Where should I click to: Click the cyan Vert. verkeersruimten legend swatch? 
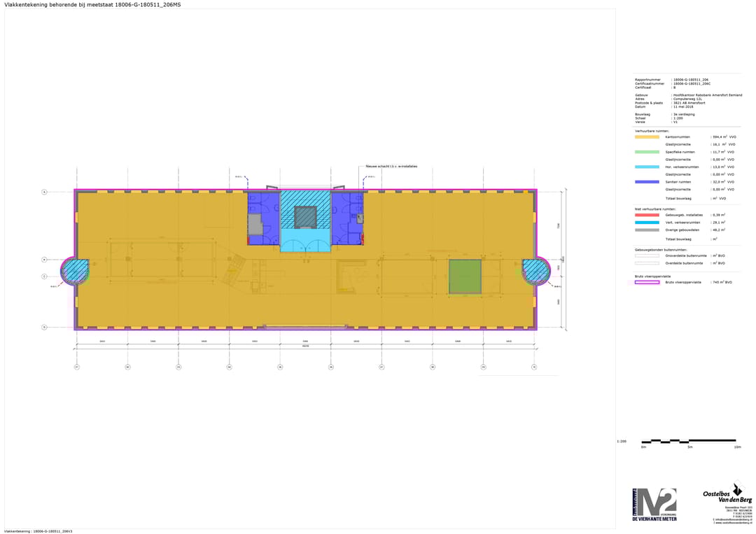647,223
